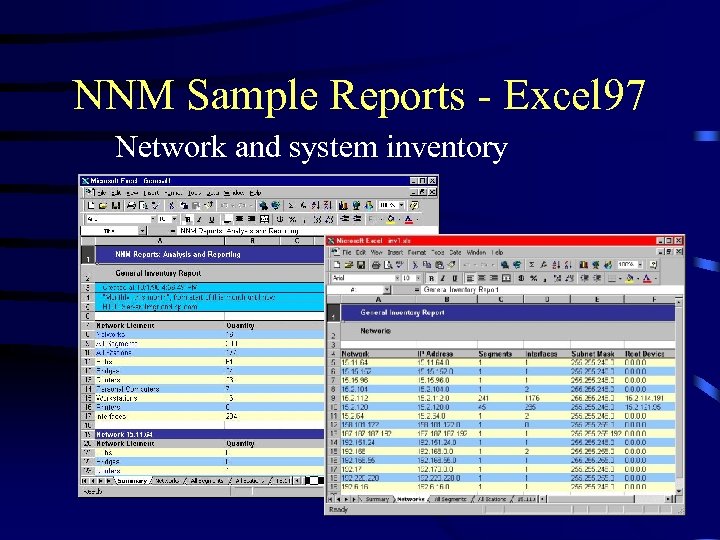Open Format menu in inv1.xls window
Image resolution: width=720 pixels, height=540 pixels.
tap(417, 253)
